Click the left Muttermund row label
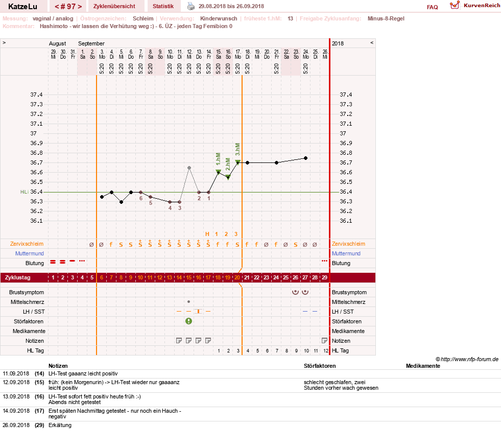501x448 pixels. (x=30, y=253)
